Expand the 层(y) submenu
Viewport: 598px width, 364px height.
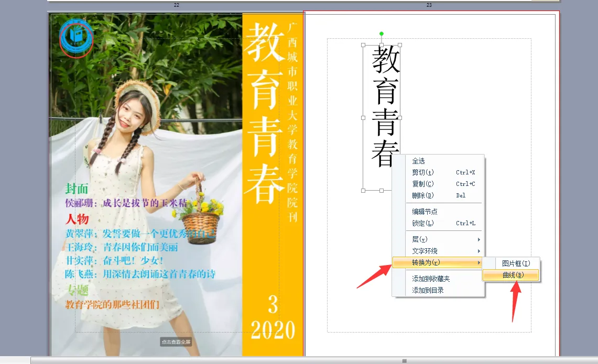(x=438, y=239)
